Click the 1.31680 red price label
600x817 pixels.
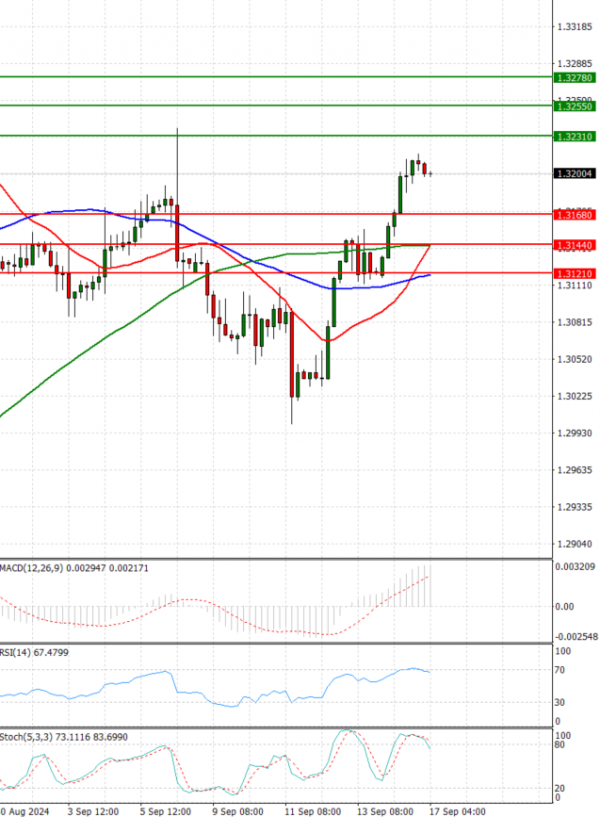pyautogui.click(x=574, y=215)
